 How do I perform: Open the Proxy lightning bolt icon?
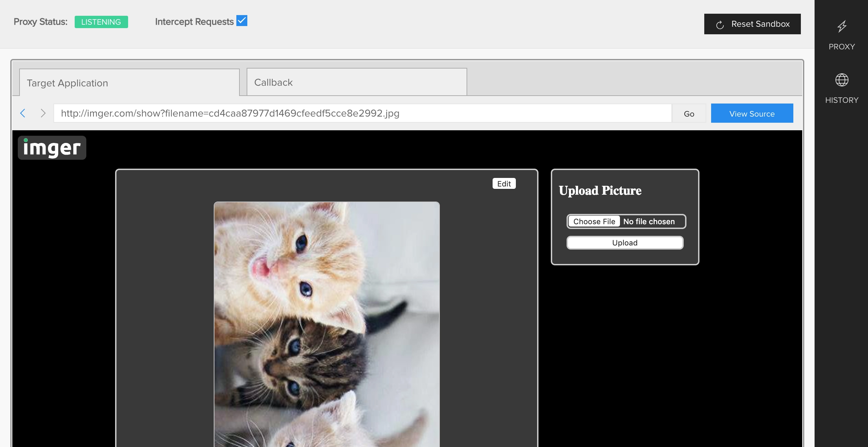[842, 26]
